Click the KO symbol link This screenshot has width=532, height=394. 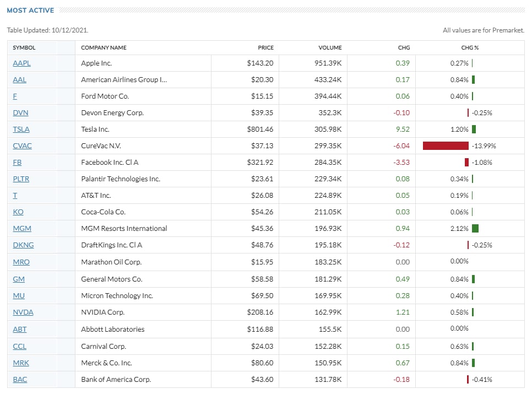pyautogui.click(x=18, y=212)
